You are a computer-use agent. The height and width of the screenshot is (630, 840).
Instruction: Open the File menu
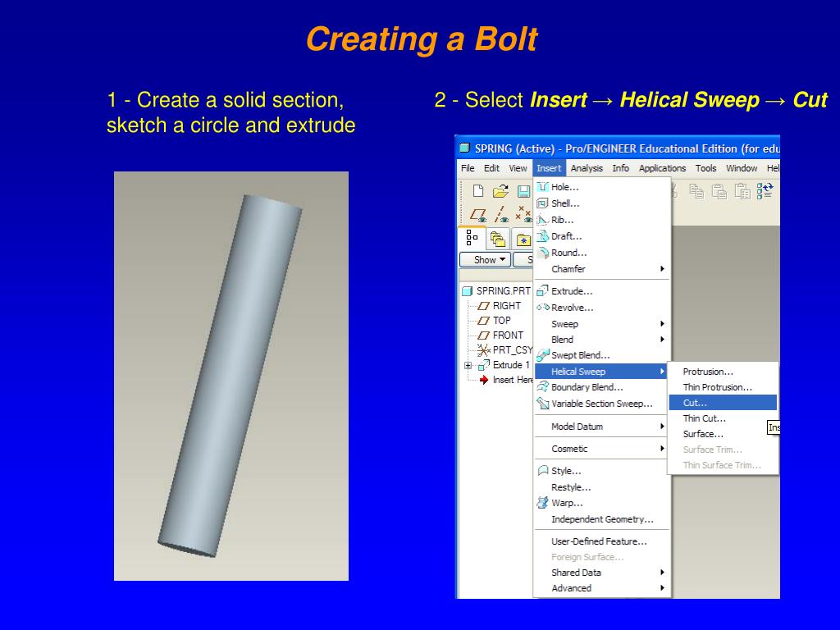click(468, 168)
